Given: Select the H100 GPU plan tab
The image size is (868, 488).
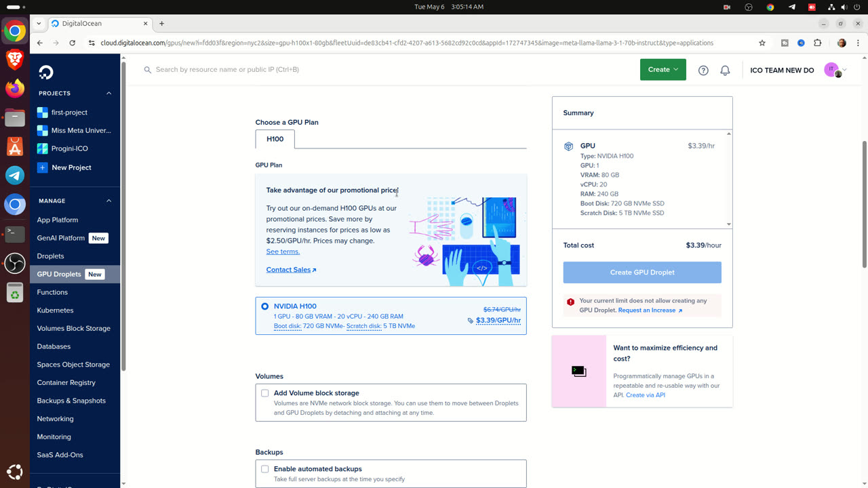Looking at the screenshot, I should pos(275,139).
